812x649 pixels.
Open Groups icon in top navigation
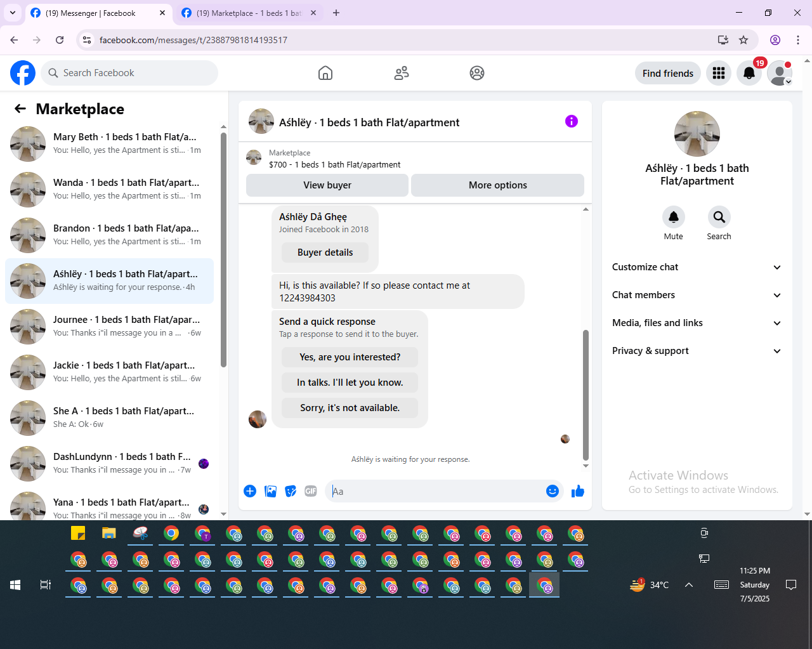point(477,73)
